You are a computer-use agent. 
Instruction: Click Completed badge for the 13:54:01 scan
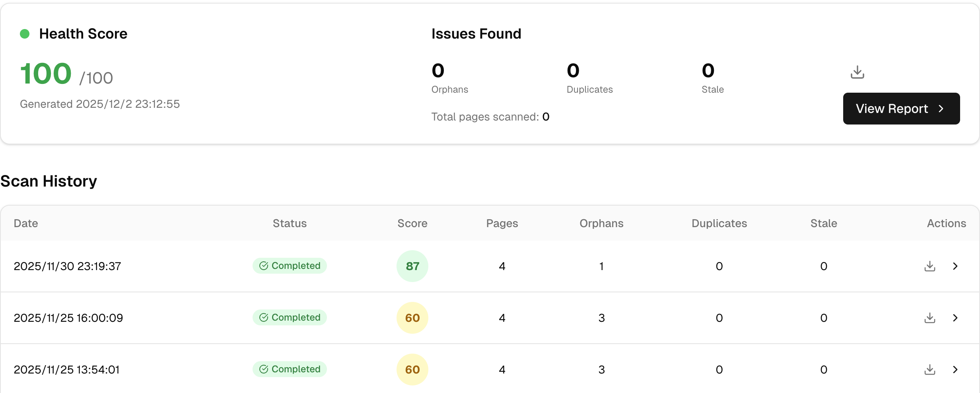290,369
